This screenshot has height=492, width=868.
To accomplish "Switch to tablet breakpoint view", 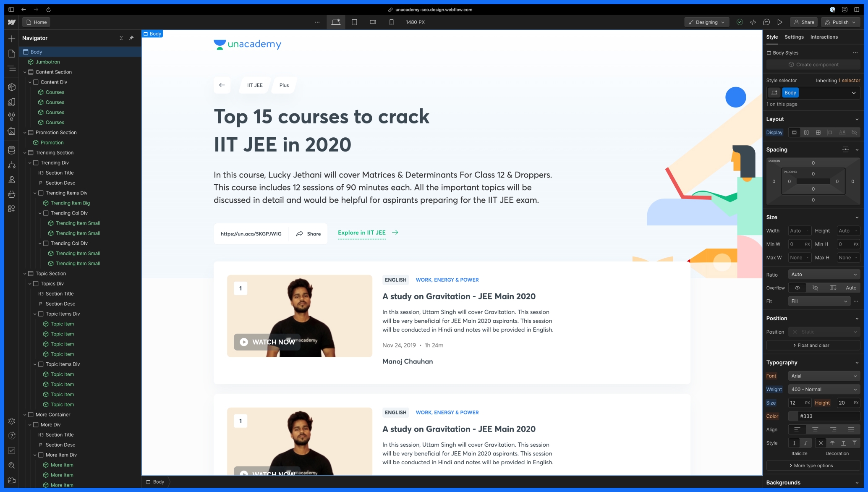I will [354, 22].
